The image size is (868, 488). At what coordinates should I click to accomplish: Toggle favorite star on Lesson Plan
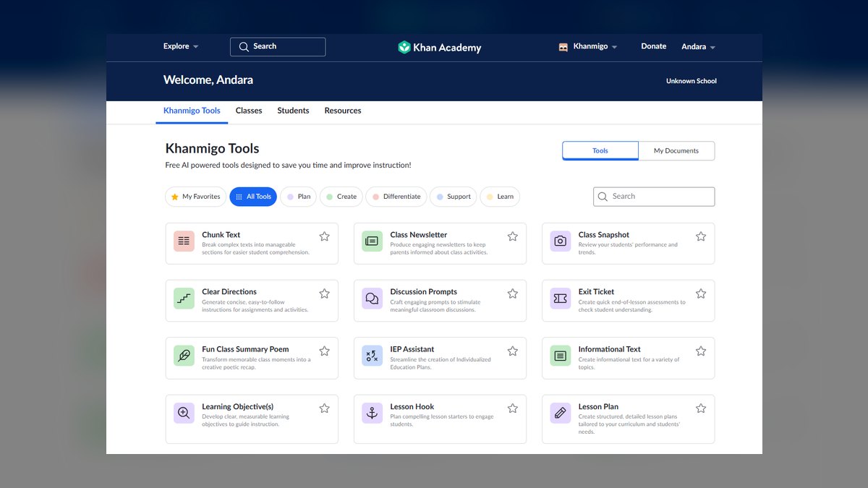[x=700, y=408]
